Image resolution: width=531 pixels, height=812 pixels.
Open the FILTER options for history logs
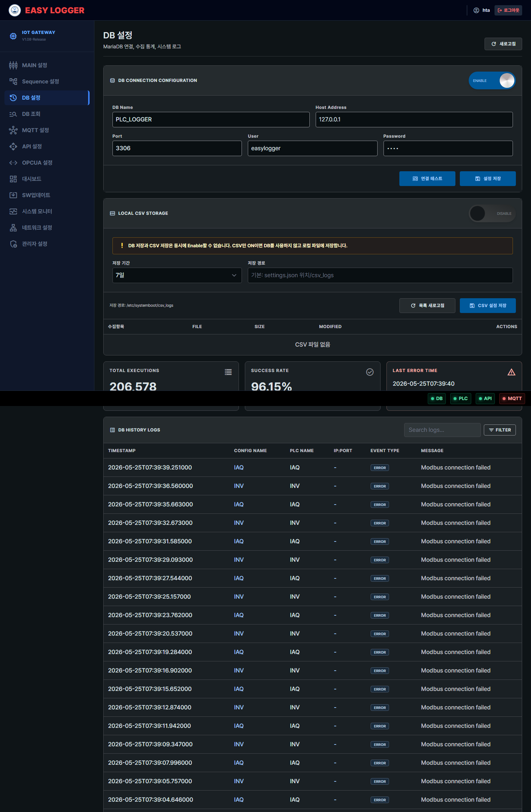pos(500,430)
